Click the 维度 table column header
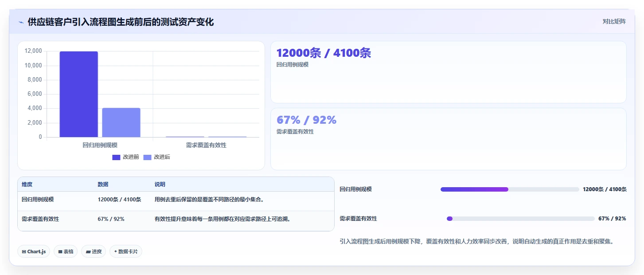Viewport: 644px width, 275px height. 27,185
